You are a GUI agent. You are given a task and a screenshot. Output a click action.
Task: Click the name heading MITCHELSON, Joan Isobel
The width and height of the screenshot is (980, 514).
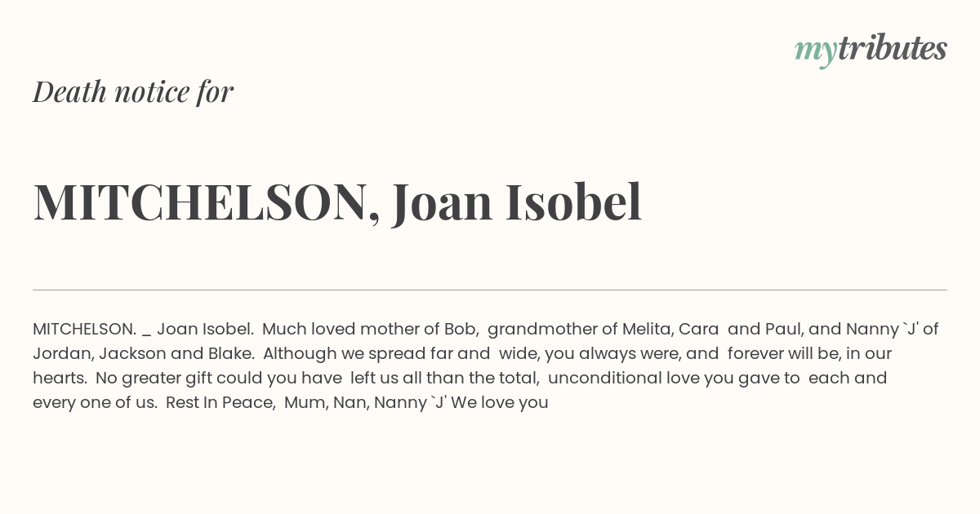[337, 202]
